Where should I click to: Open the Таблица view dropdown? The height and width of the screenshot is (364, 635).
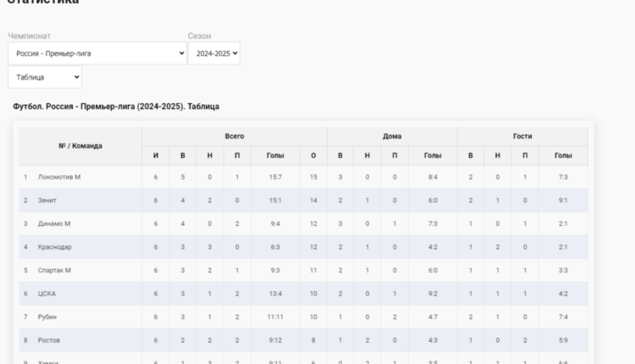[45, 77]
